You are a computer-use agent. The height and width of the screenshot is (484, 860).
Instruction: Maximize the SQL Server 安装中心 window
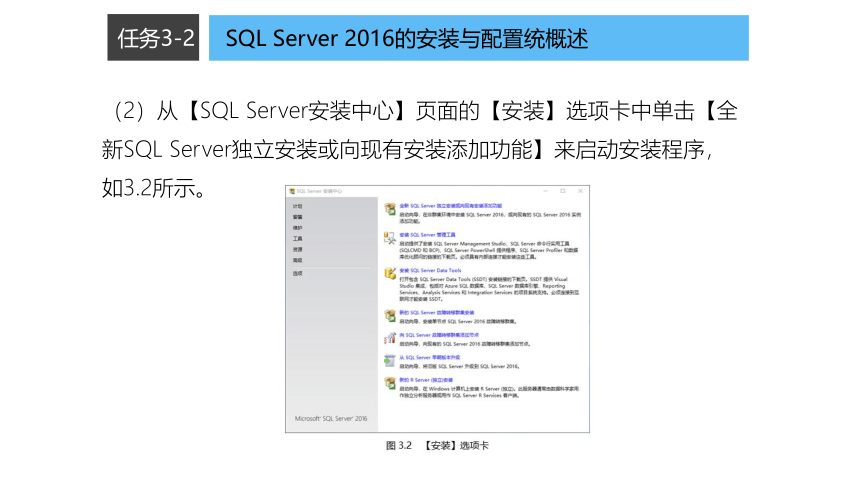coord(563,191)
